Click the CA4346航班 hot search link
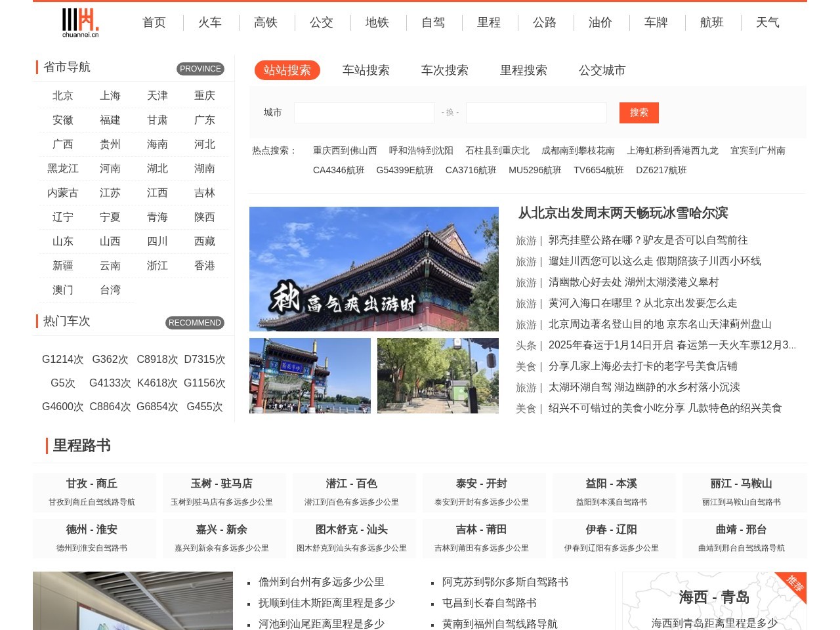The height and width of the screenshot is (630, 840). point(339,170)
